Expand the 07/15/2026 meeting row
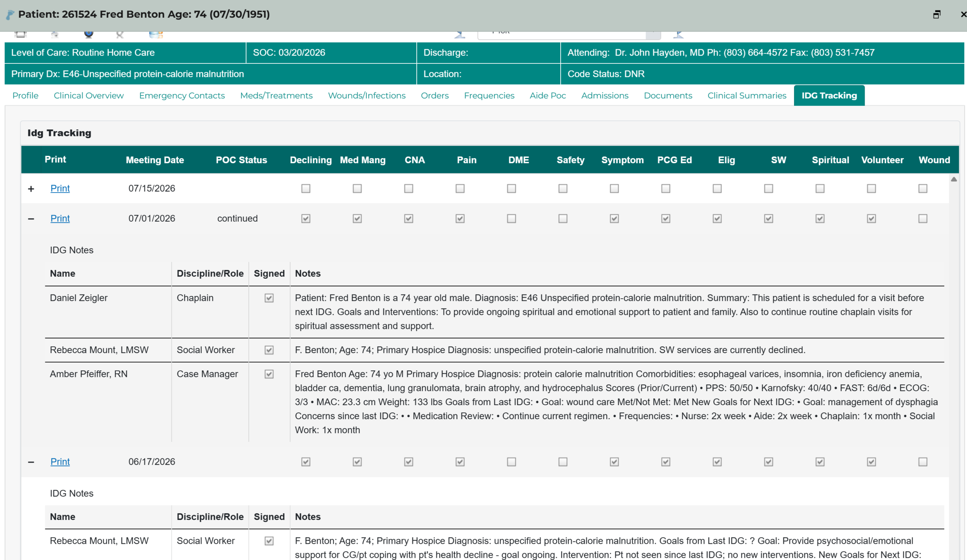The height and width of the screenshot is (560, 967). click(x=31, y=189)
